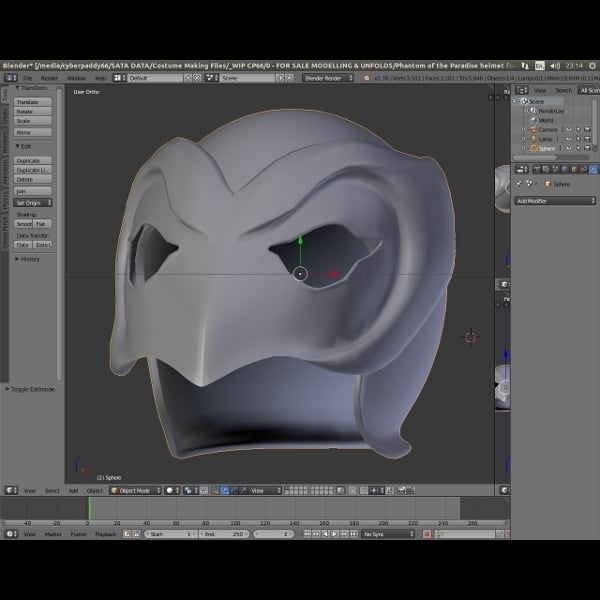Toggle Lamp viewport visibility eye
Image resolution: width=600 pixels, height=600 pixels.
pos(569,139)
